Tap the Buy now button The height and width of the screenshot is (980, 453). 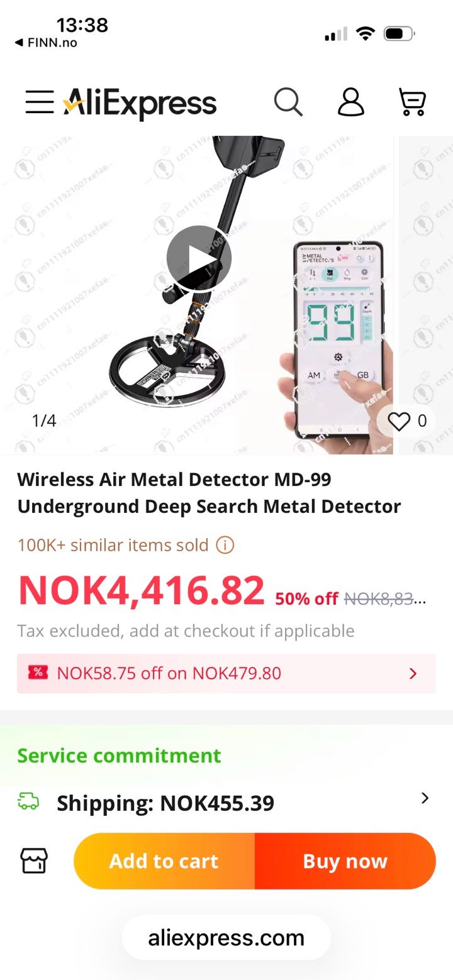345,861
